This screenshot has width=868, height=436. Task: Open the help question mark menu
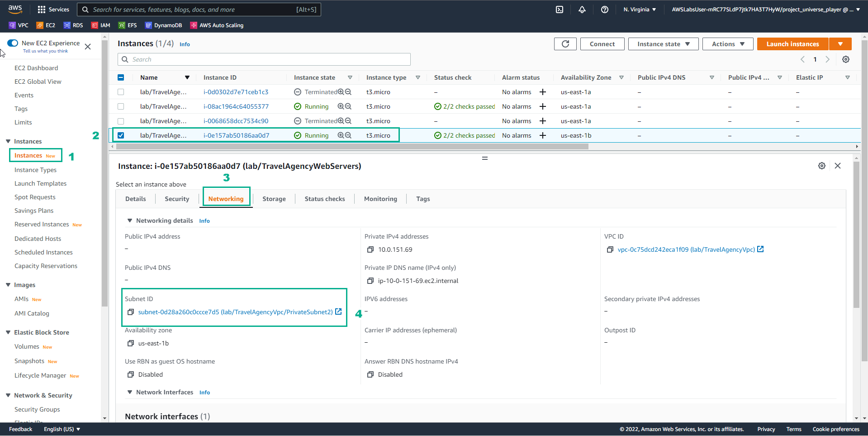click(x=605, y=10)
